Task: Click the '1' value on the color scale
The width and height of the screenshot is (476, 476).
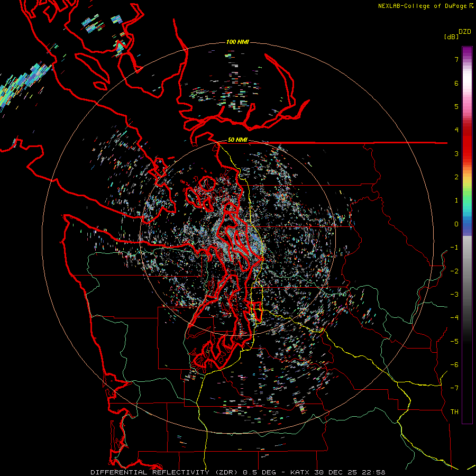Action: (x=456, y=200)
